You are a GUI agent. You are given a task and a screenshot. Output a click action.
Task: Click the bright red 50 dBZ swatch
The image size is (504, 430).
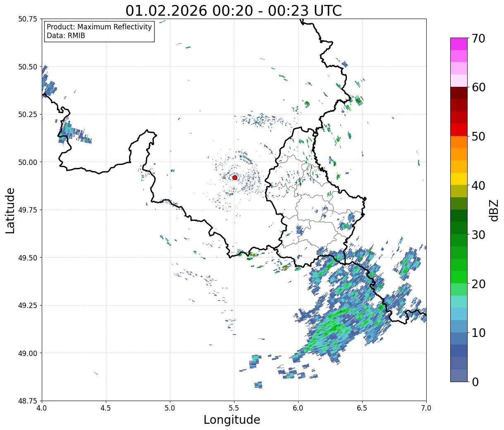click(459, 130)
